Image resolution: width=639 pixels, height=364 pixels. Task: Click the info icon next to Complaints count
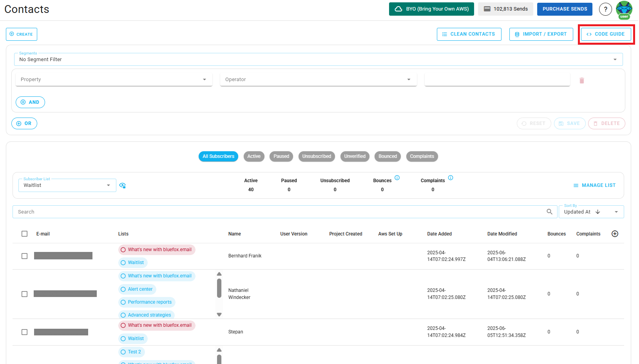coord(451,177)
